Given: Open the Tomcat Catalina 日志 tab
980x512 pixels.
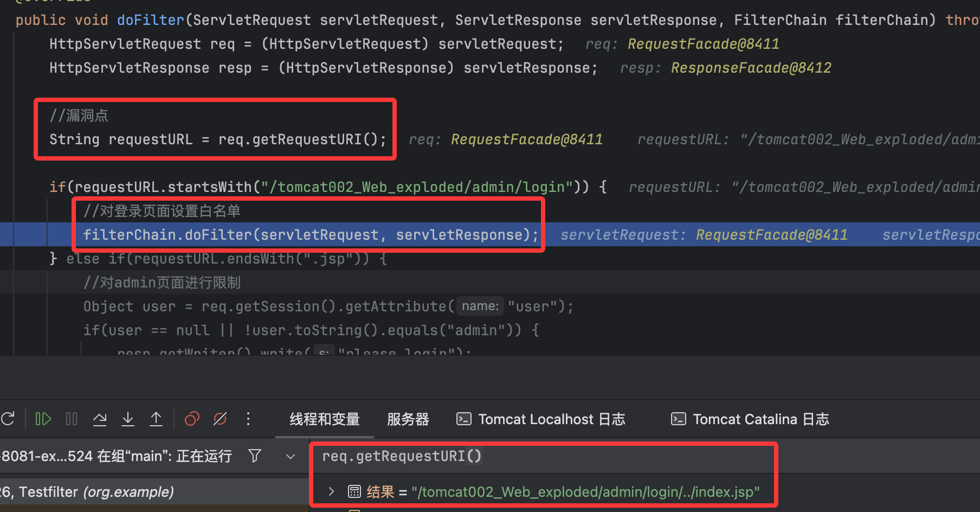Looking at the screenshot, I should [750, 419].
